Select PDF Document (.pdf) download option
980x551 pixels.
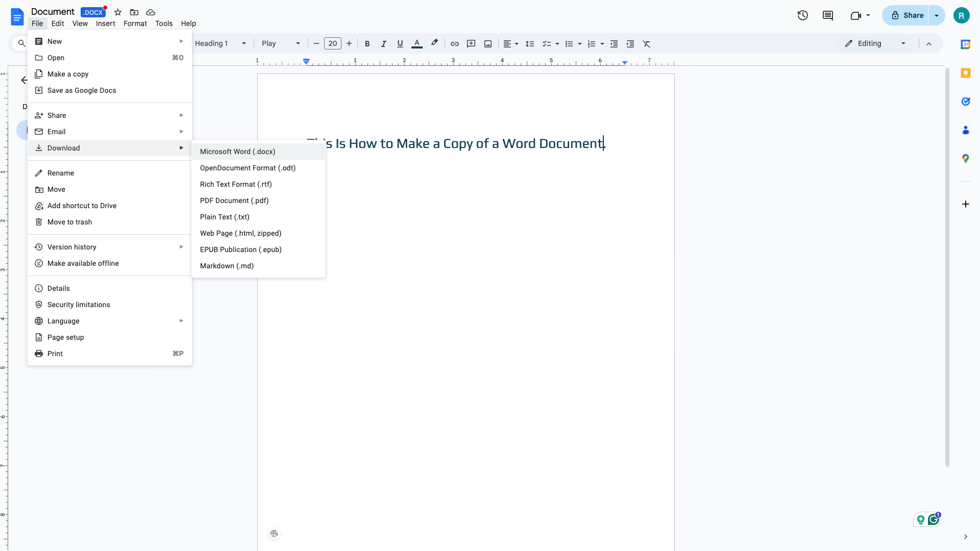pyautogui.click(x=258, y=201)
